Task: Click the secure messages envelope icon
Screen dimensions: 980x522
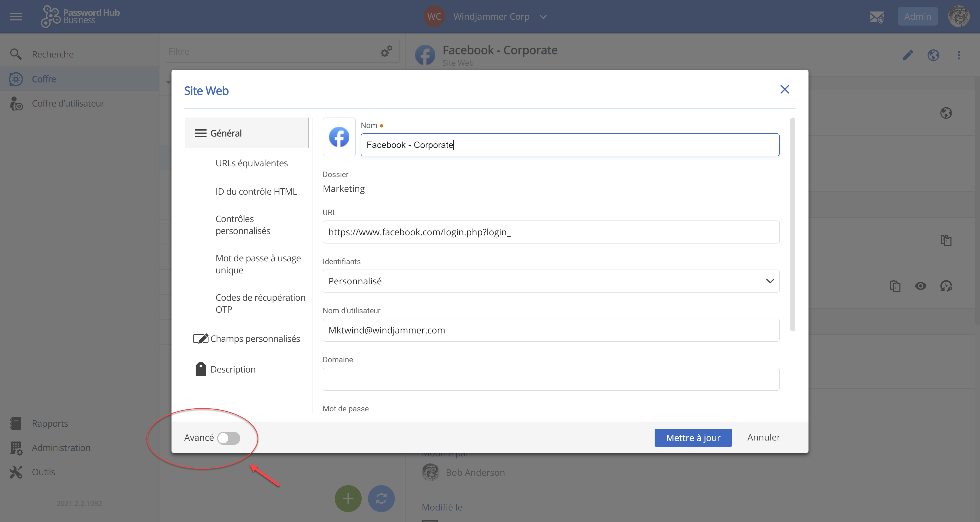Action: point(877,17)
